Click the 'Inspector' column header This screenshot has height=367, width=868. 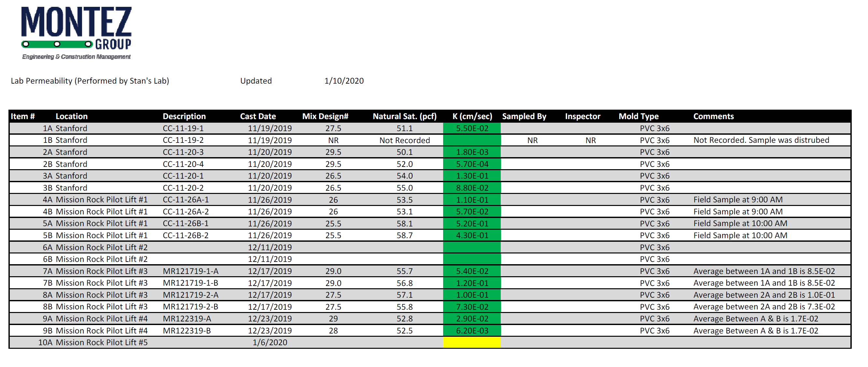(x=583, y=116)
